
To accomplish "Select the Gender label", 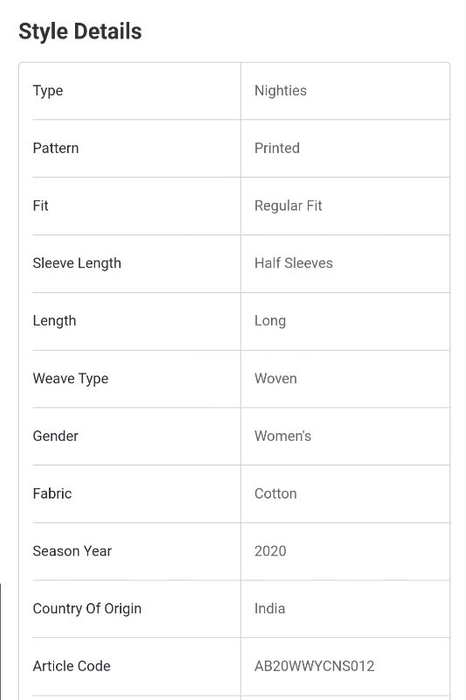I will [x=55, y=436].
